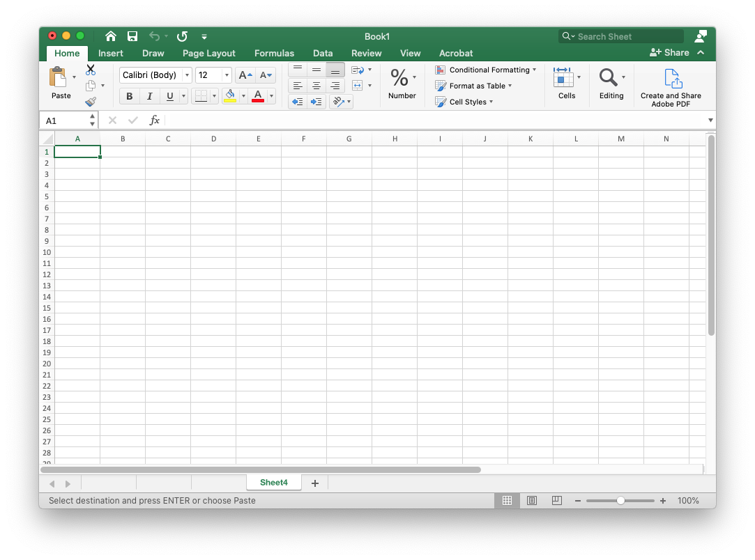Viewport: 755px width, 560px height.
Task: Click the Wrap Text icon
Action: coord(357,70)
